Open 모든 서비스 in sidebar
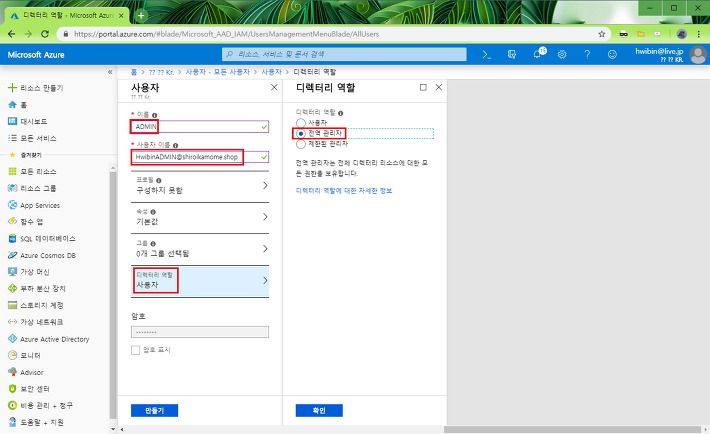The image size is (710, 434). coord(32,138)
